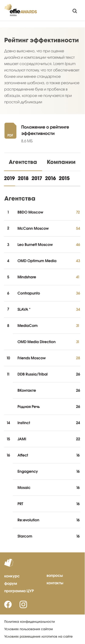
Task: Select BBDO Moscow ranking row
Action: 42,212
